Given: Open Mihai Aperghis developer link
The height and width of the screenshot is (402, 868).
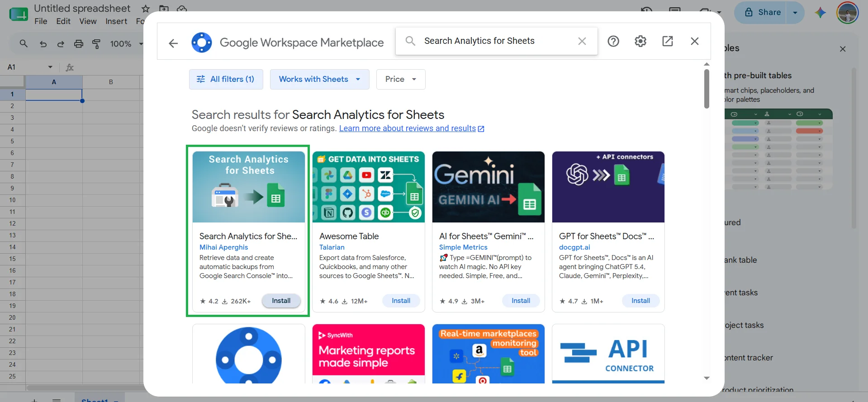Looking at the screenshot, I should click(224, 247).
